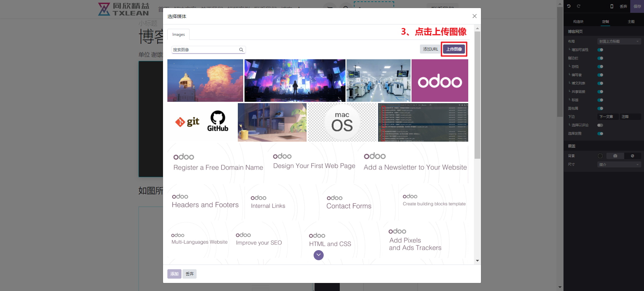Click 保存 to save in editor
644x291 pixels.
[637, 6]
